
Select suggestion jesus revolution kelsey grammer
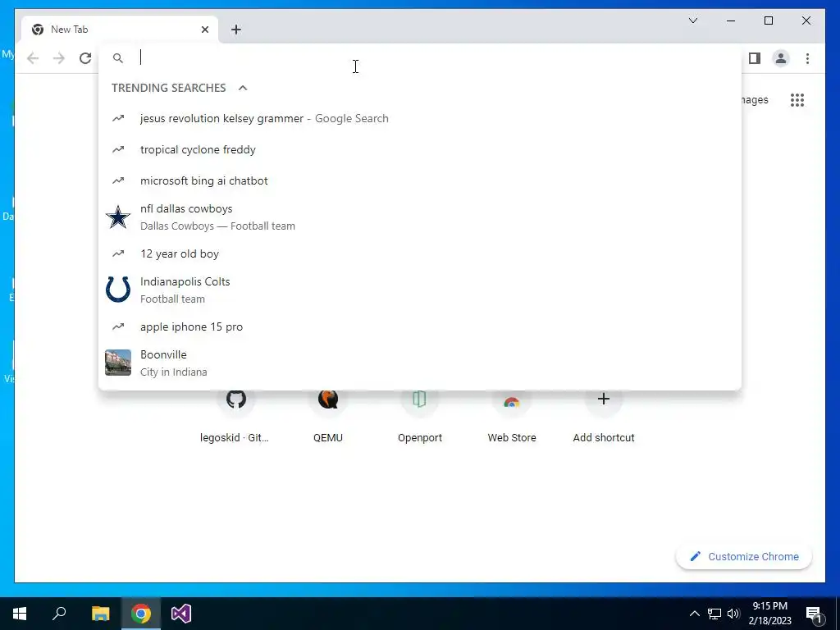[420, 118]
